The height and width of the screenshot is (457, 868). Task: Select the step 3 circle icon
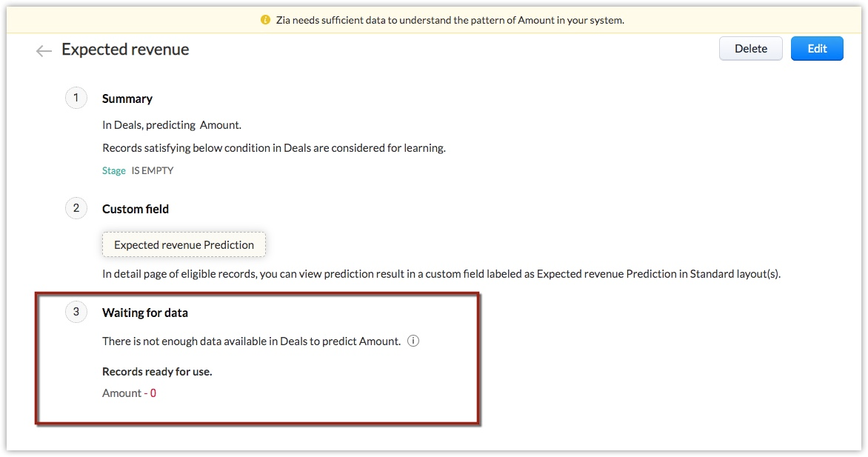point(76,312)
